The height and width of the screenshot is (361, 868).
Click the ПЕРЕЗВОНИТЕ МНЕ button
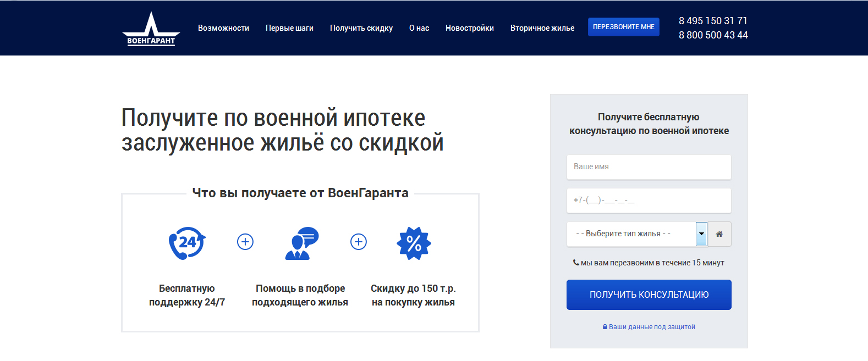pyautogui.click(x=624, y=27)
